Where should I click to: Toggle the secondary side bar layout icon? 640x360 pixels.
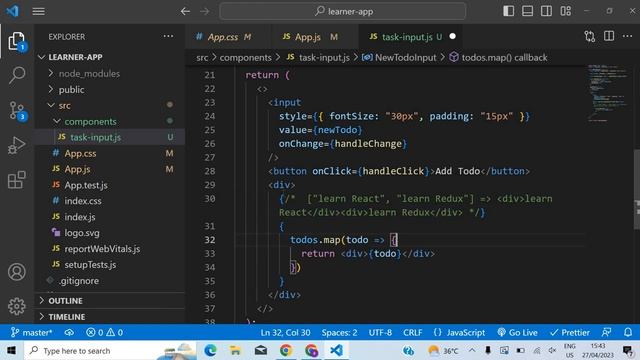[547, 11]
